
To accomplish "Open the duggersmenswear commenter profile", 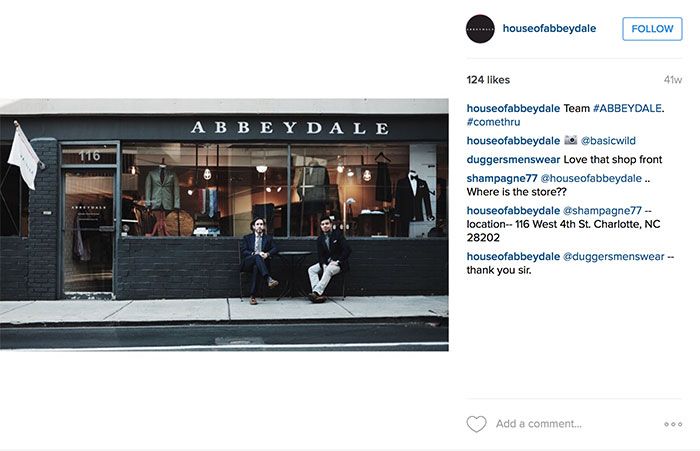I will click(513, 159).
